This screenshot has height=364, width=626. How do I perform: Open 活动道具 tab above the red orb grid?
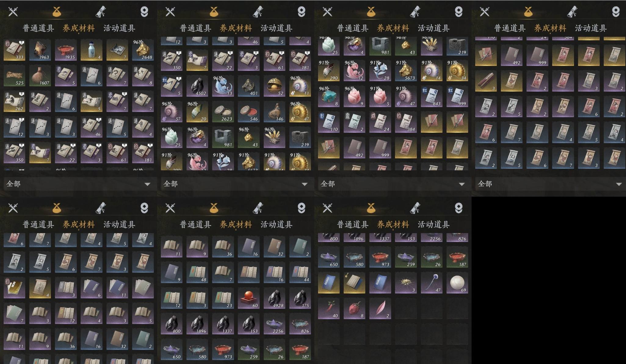(277, 225)
